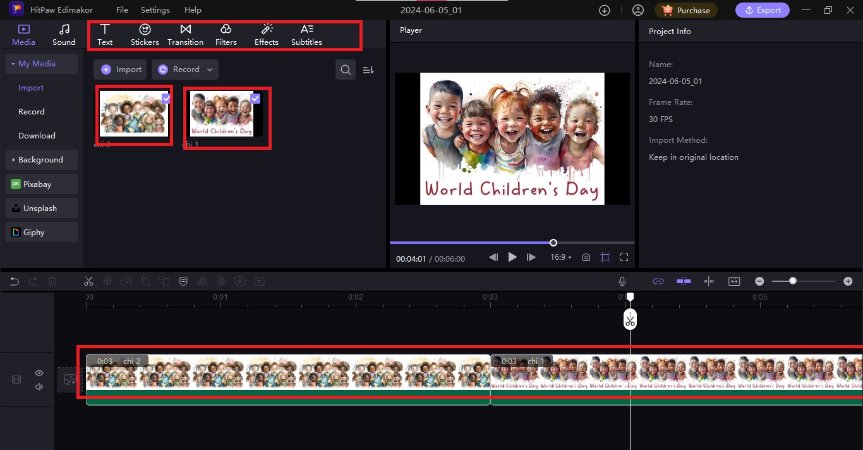Take a snapshot with camera icon
The height and width of the screenshot is (450, 863).
[586, 257]
